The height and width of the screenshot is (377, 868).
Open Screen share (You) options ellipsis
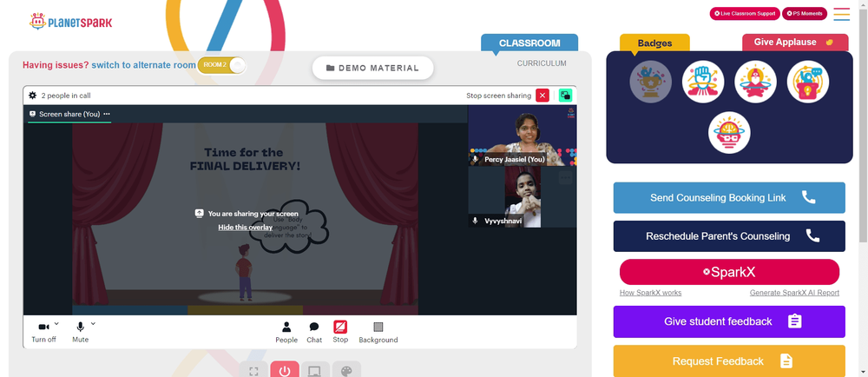point(107,114)
